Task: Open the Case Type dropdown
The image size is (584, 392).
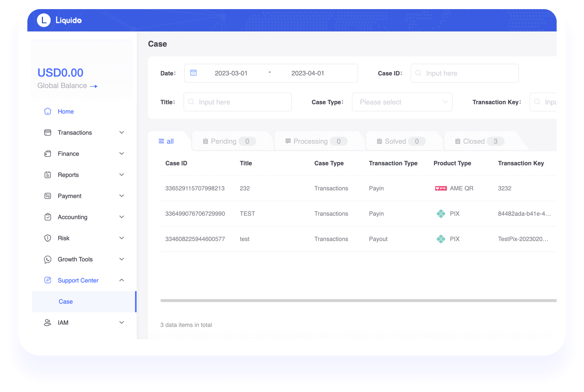Action: 402,102
